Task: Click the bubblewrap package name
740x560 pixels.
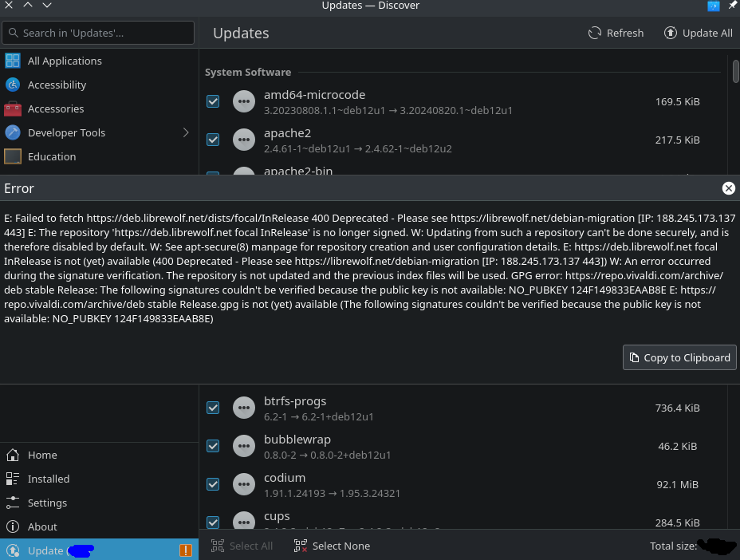Action: pyautogui.click(x=297, y=440)
